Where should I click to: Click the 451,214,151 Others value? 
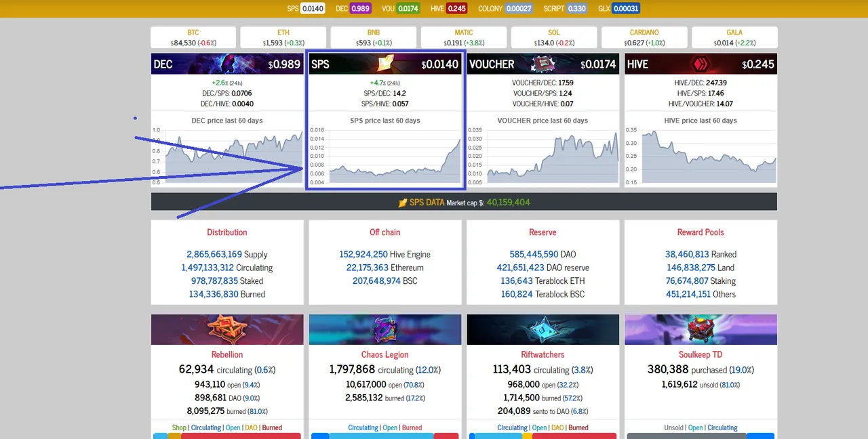pyautogui.click(x=687, y=294)
